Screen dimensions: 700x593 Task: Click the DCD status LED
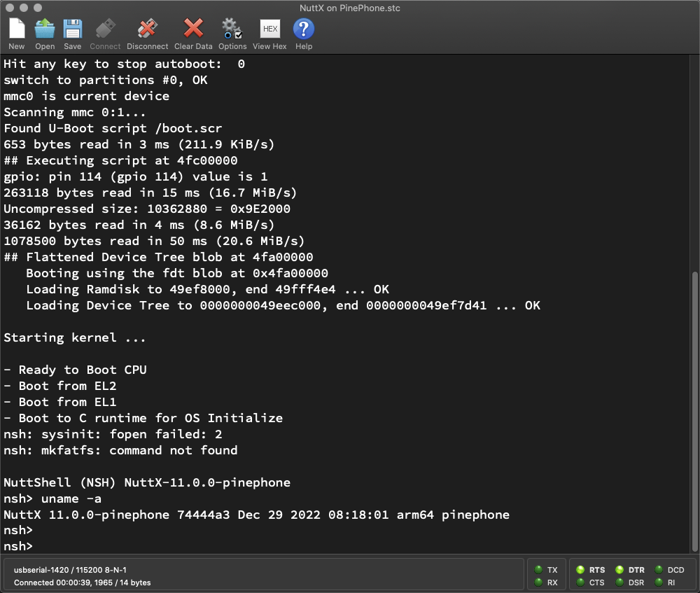659,570
